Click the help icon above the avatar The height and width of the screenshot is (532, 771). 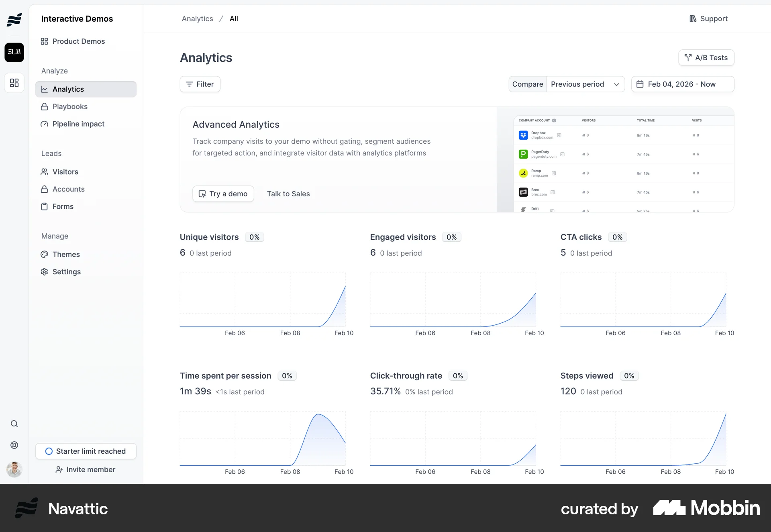[x=14, y=445]
